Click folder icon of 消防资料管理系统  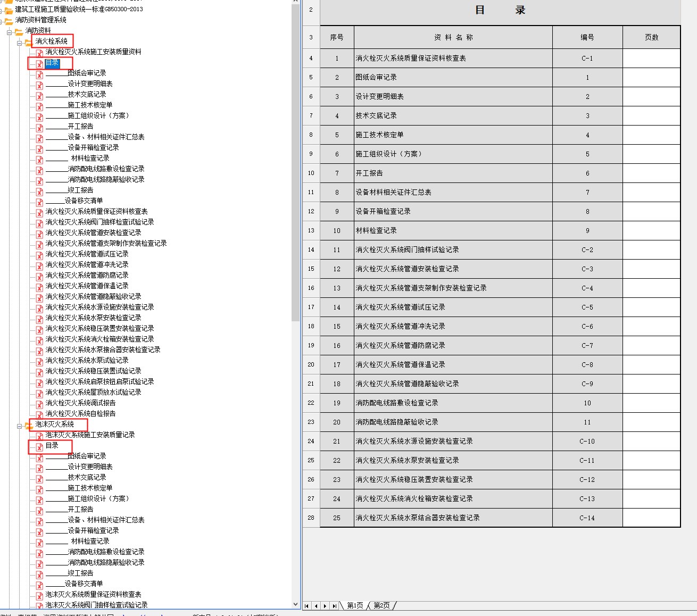tap(9, 21)
